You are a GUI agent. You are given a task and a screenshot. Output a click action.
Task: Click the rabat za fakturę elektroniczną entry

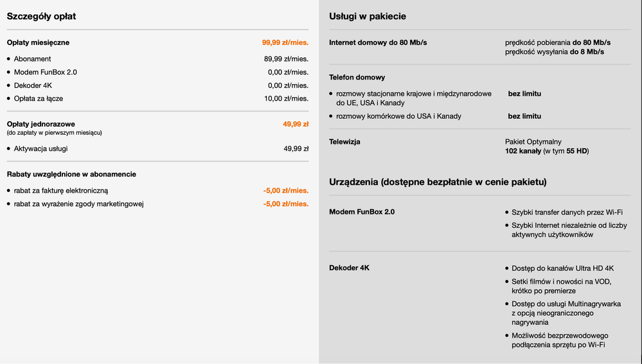(61, 191)
